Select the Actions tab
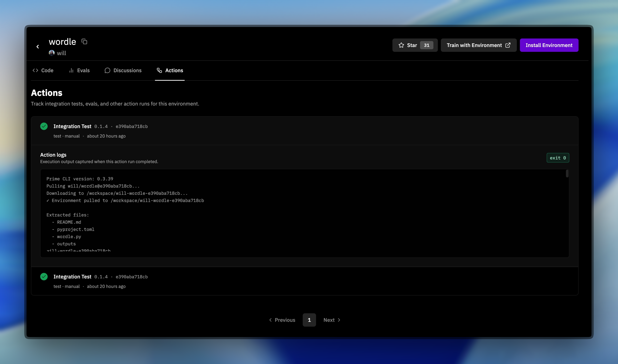This screenshot has width=618, height=364. [170, 70]
